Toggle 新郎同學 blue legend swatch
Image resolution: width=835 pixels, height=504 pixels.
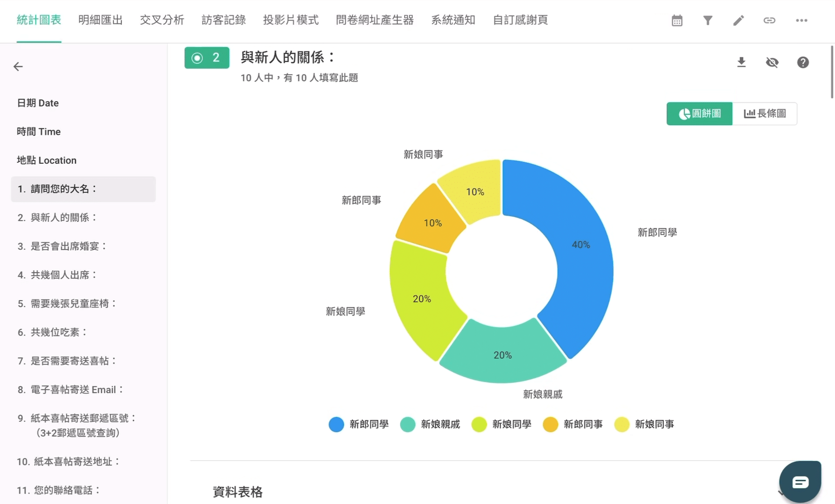pos(336,424)
